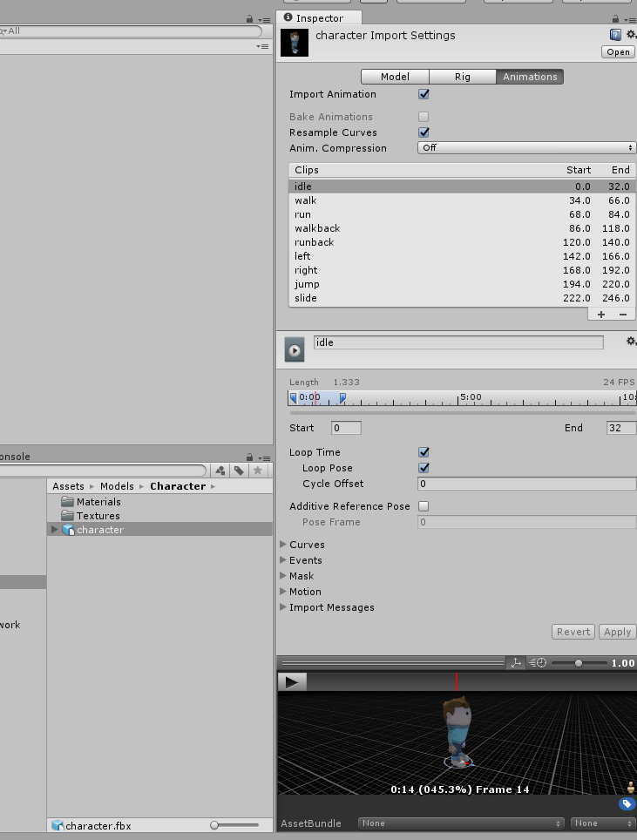Select the walk clip row
Screen dimensions: 637x840
coord(462,200)
